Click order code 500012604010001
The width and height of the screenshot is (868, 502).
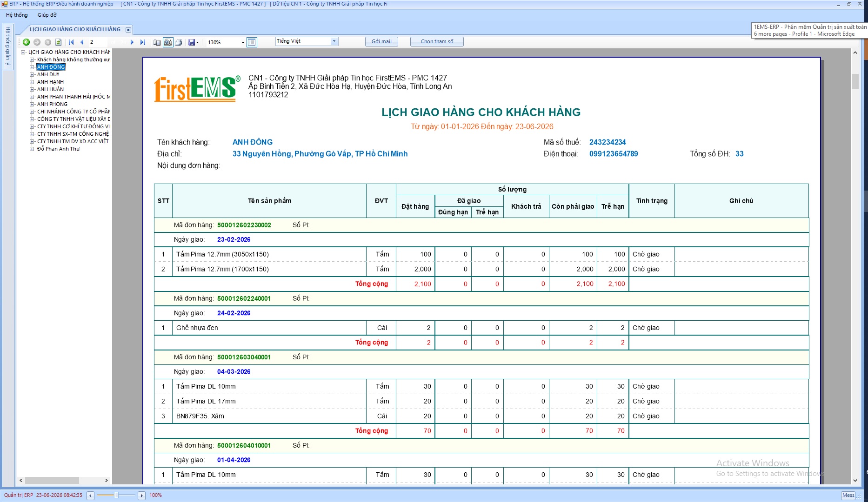244,445
